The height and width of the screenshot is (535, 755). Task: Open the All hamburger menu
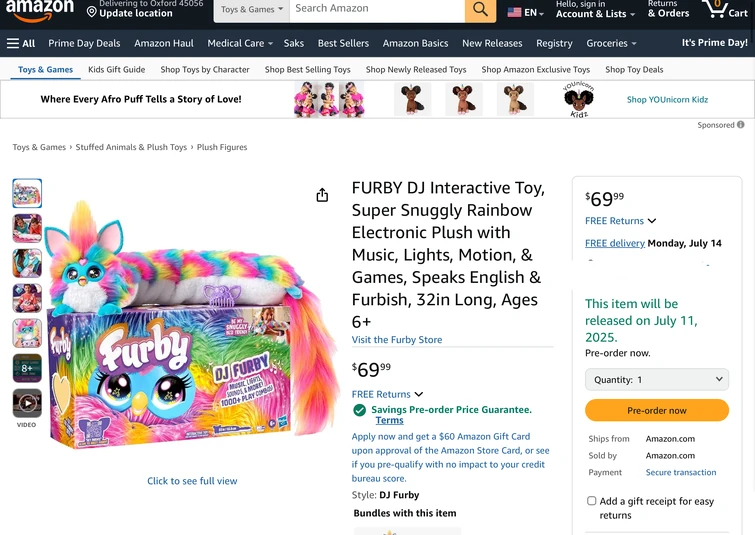tap(21, 43)
